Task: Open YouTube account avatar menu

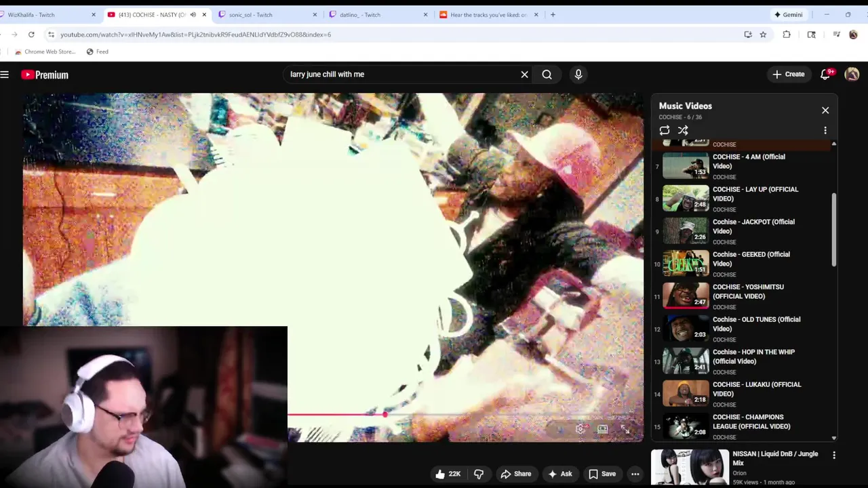Action: (852, 75)
